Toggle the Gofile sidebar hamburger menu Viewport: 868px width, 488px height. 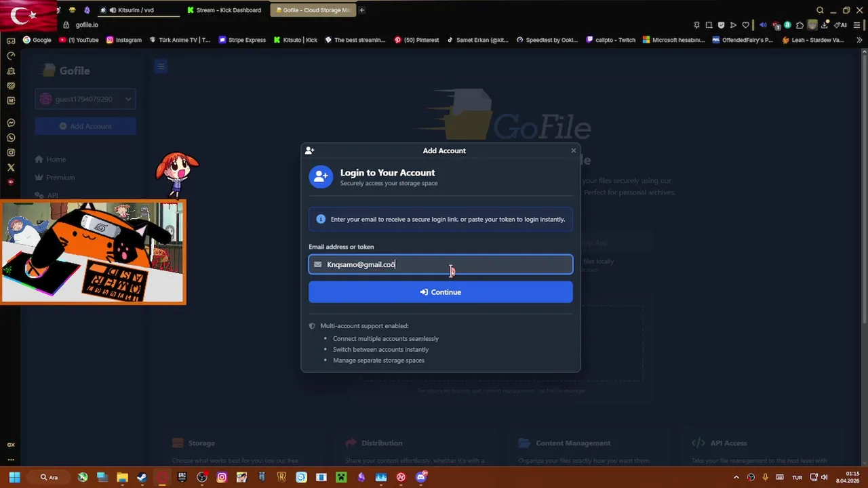[161, 66]
